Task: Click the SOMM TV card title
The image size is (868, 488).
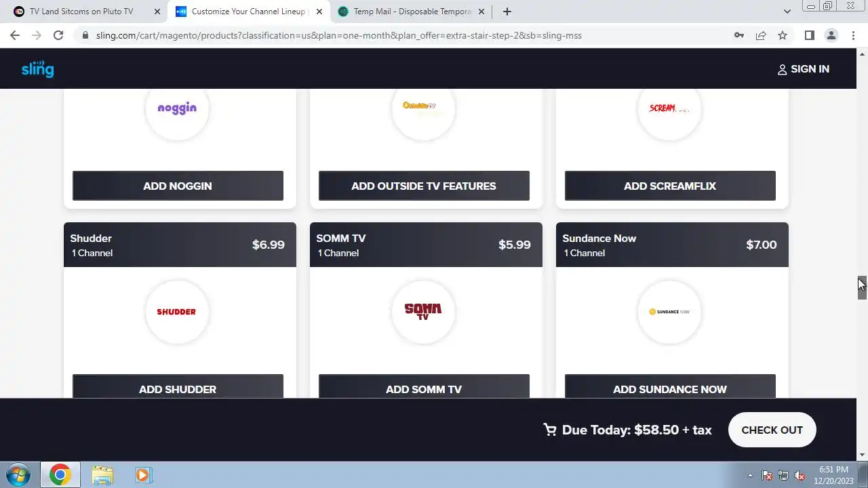Action: [x=341, y=239]
